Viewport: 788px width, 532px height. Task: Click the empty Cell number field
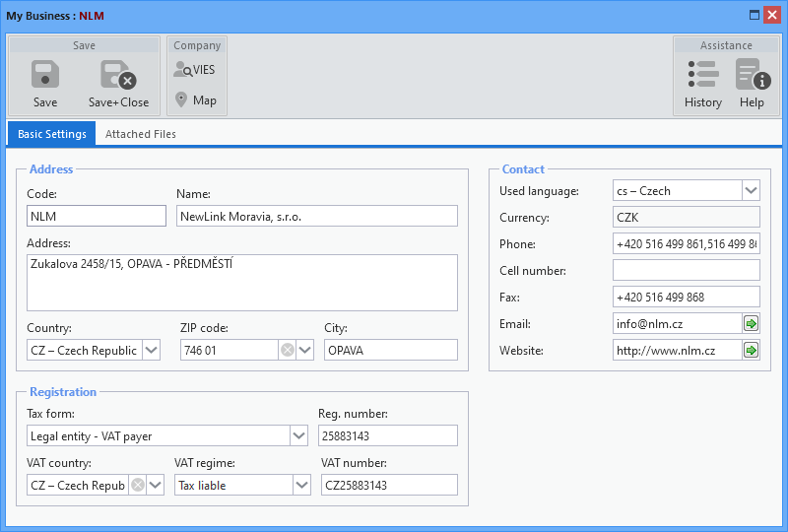point(687,271)
